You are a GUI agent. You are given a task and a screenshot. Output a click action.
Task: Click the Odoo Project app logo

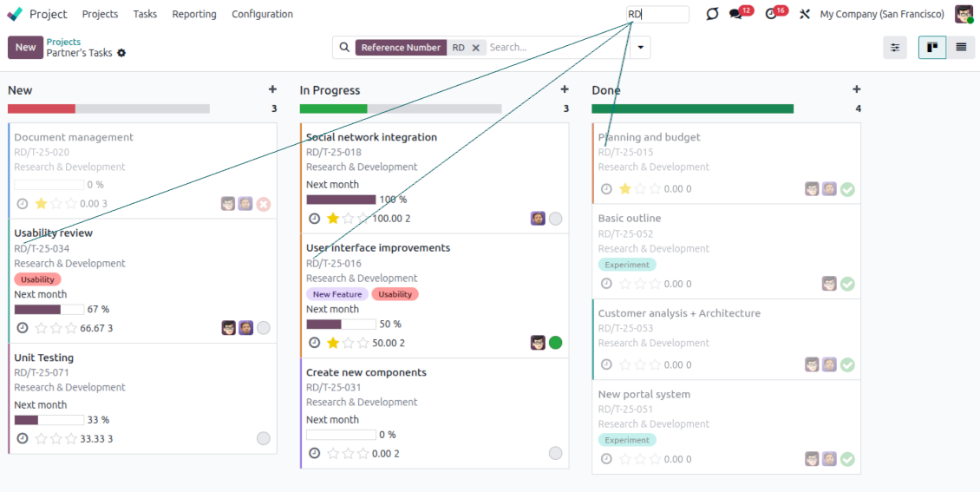[15, 14]
